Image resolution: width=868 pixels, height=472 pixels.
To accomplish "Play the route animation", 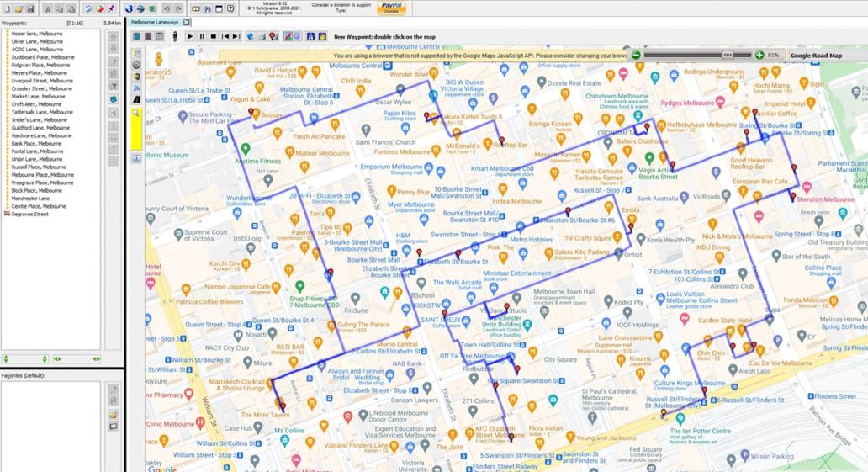I will point(190,36).
